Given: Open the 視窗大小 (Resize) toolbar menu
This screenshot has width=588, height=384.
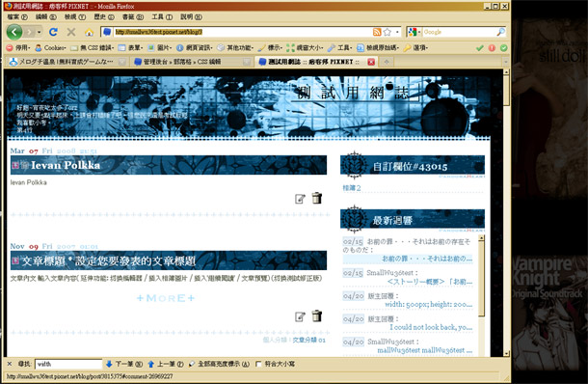Looking at the screenshot, I should coord(305,47).
